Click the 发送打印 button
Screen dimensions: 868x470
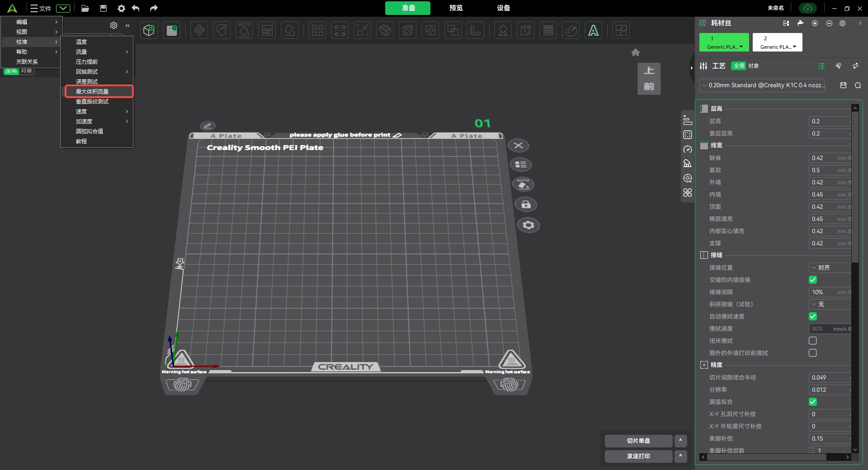638,456
